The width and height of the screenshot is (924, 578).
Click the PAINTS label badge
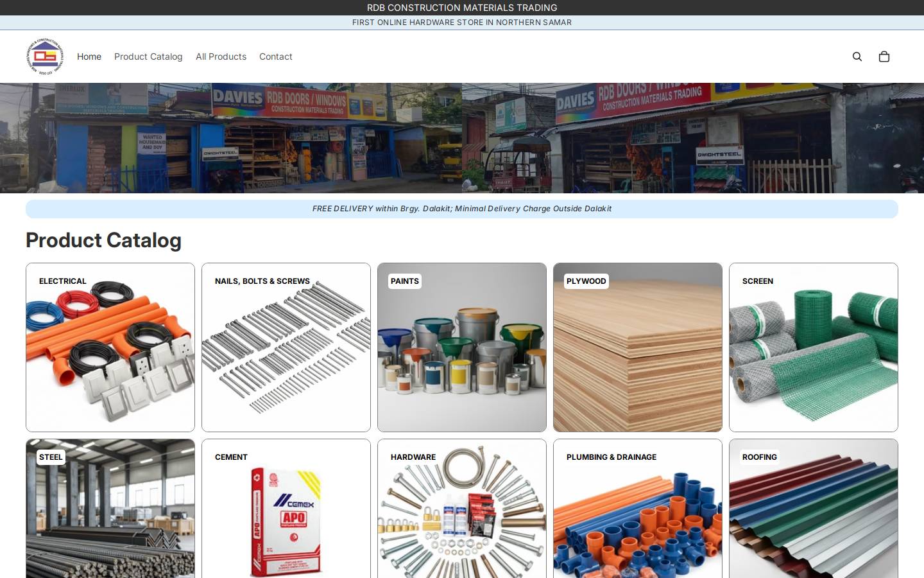click(405, 281)
